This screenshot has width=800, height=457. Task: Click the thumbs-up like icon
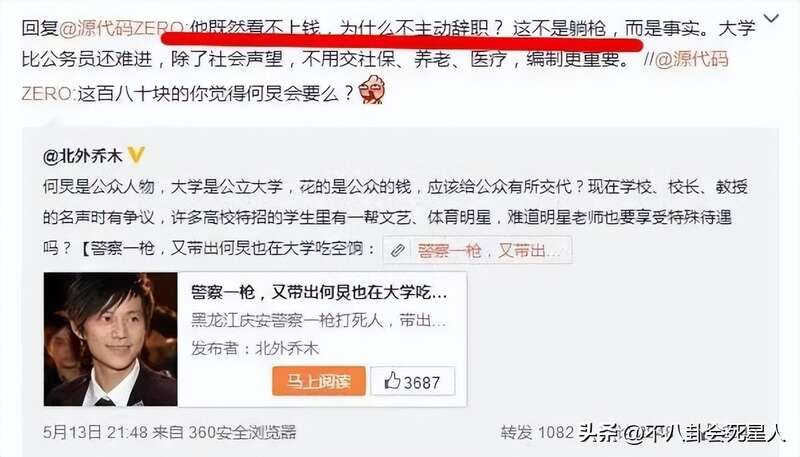click(392, 380)
